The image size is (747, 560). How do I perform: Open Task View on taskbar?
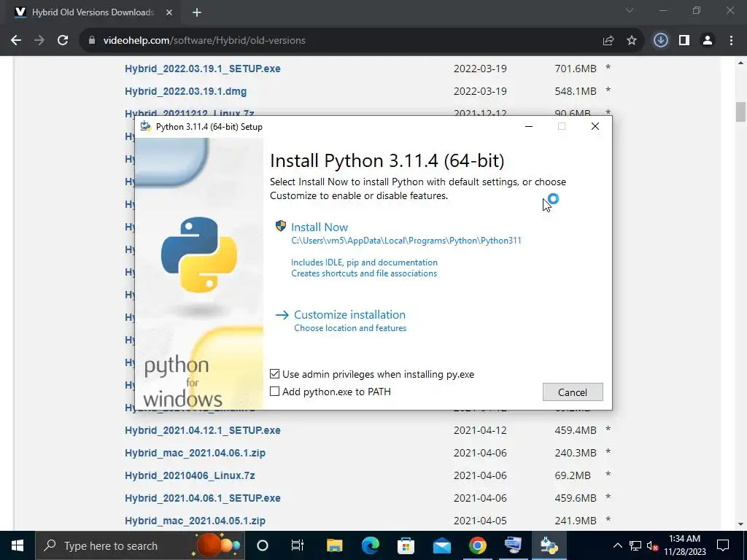point(298,545)
